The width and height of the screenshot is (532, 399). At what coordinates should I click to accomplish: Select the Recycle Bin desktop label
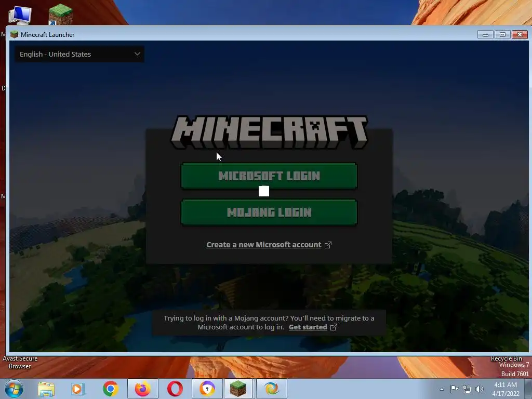[506, 358]
